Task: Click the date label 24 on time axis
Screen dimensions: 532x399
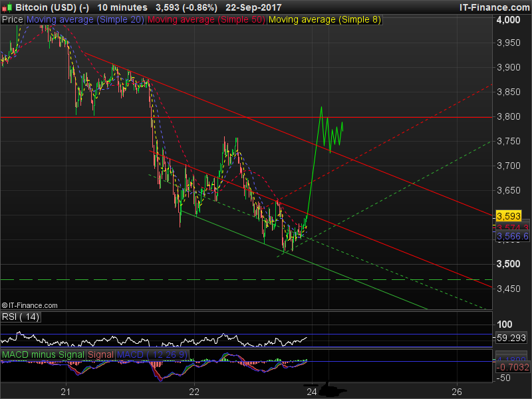Action: coord(311,392)
